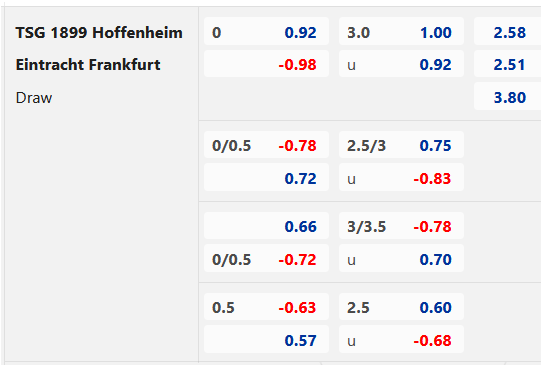This screenshot has width=541, height=365.
Task: Choose under 3/3.5 goals at 0.70
Action: 401,259
